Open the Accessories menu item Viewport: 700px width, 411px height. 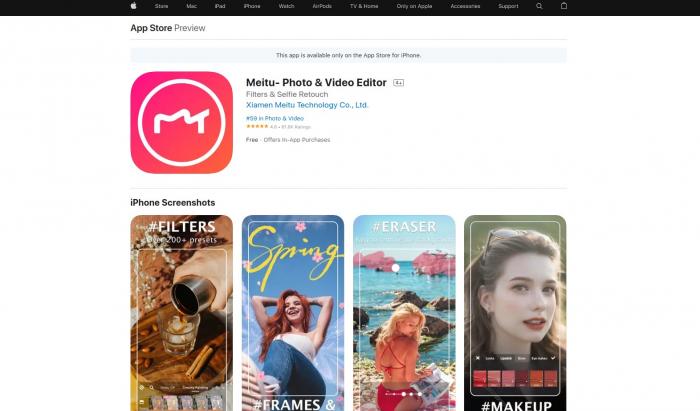[465, 6]
